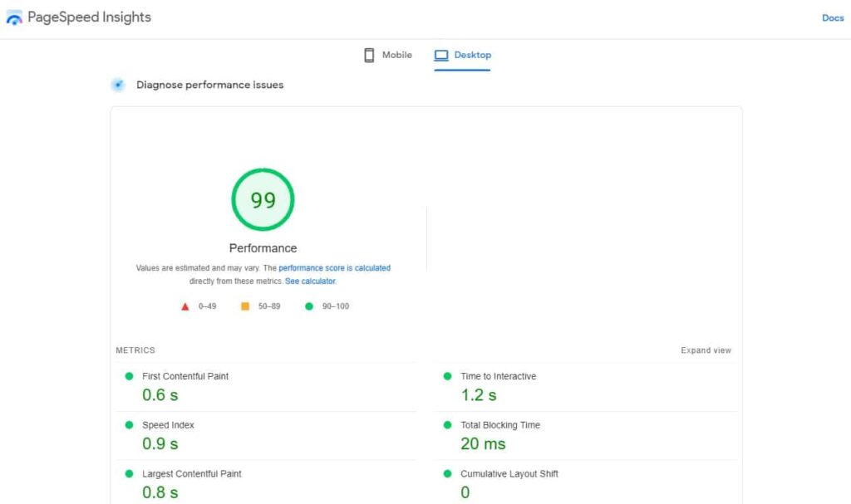Screen dimensions: 851x504
Task: Click the METRICS section heading
Action: (135, 350)
